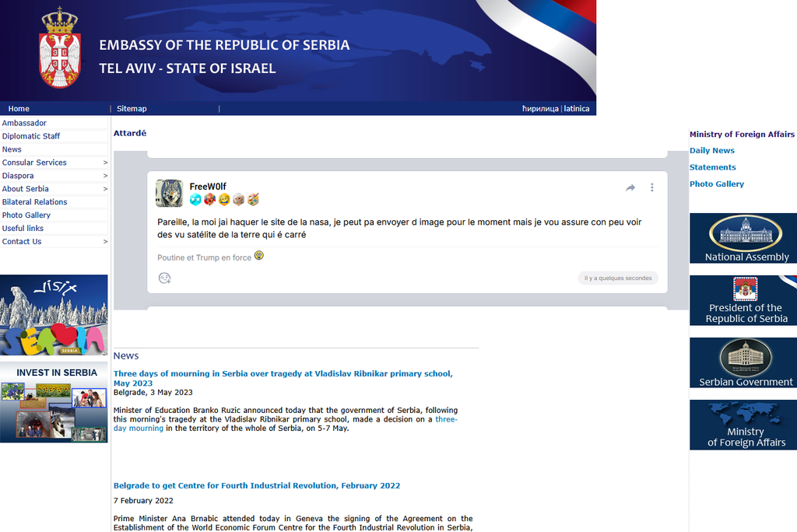Follow the 'three-day mourning' inline link
The height and width of the screenshot is (532, 797).
pos(285,424)
